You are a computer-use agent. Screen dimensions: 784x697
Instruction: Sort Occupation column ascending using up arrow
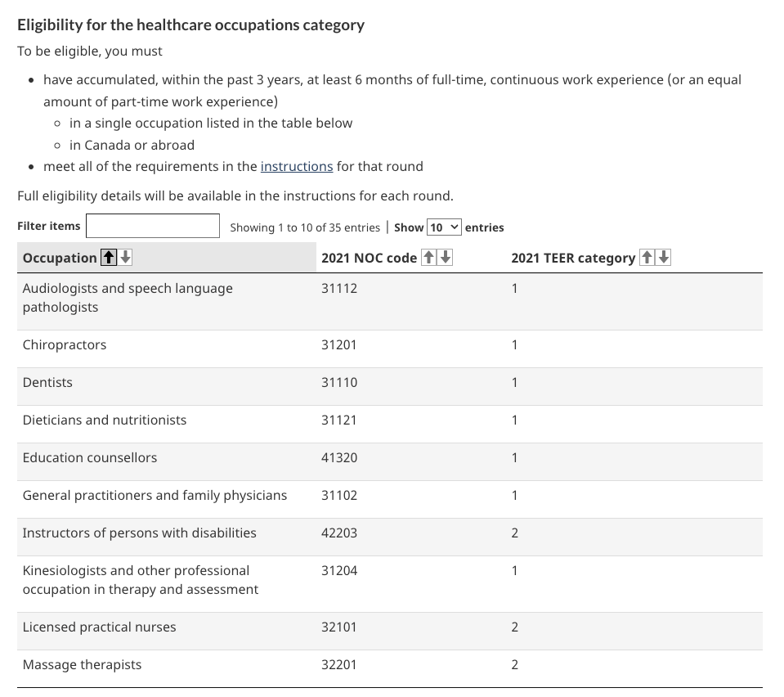pyautogui.click(x=108, y=258)
